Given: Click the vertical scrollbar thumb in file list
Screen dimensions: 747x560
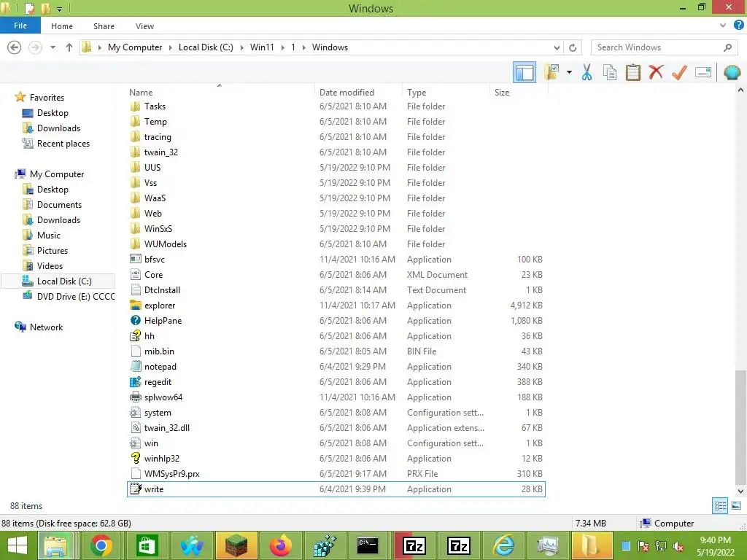Looking at the screenshot, I should (x=740, y=426).
